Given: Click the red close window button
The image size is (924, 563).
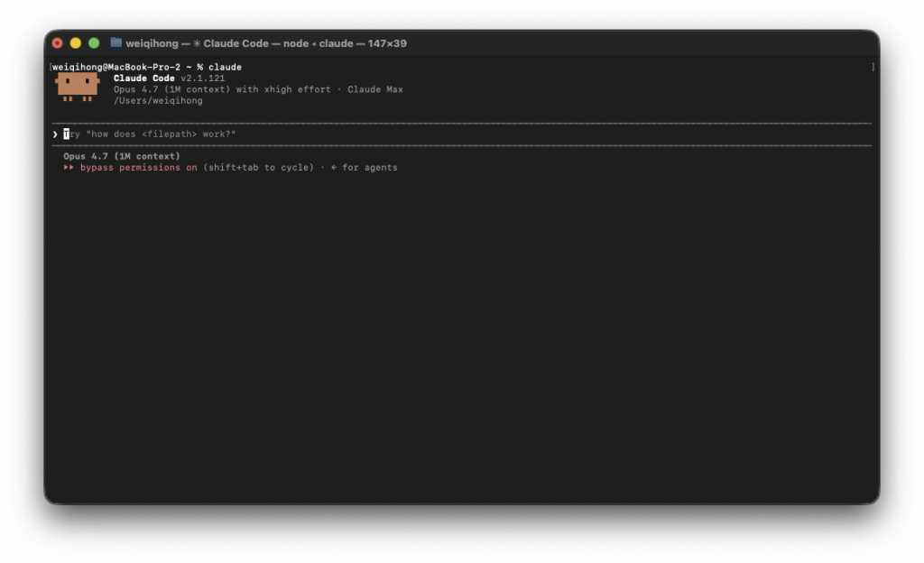Looking at the screenshot, I should click(57, 43).
